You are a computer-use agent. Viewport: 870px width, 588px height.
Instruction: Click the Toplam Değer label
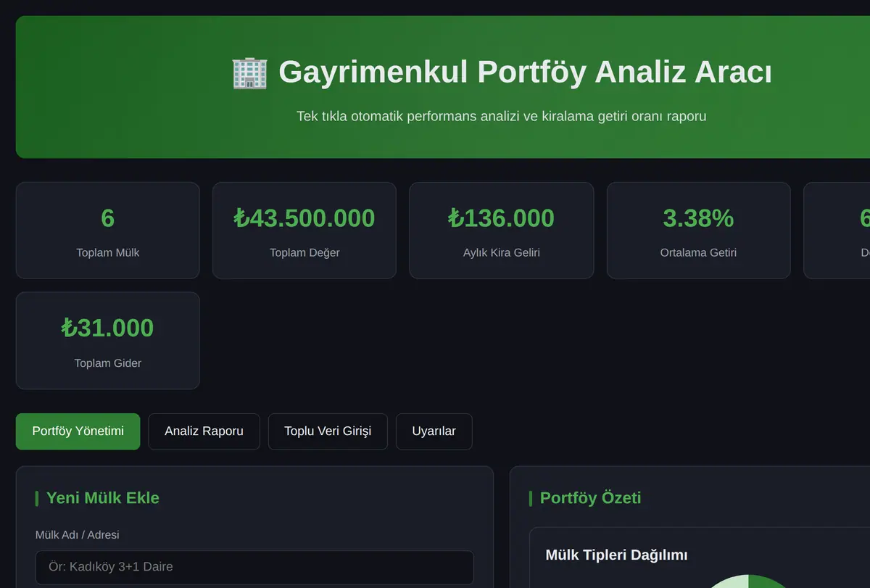coord(304,253)
